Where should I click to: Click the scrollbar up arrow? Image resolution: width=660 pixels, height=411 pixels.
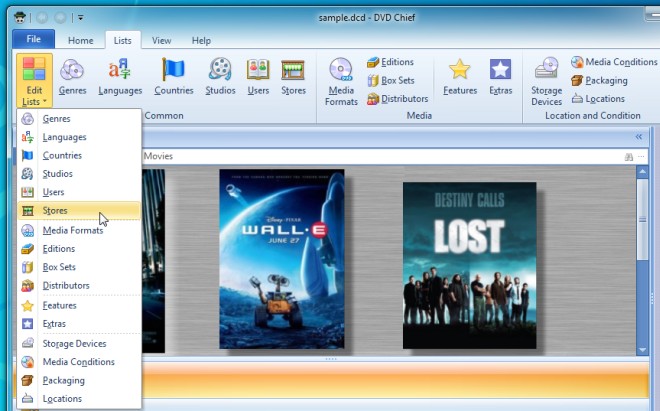point(642,172)
